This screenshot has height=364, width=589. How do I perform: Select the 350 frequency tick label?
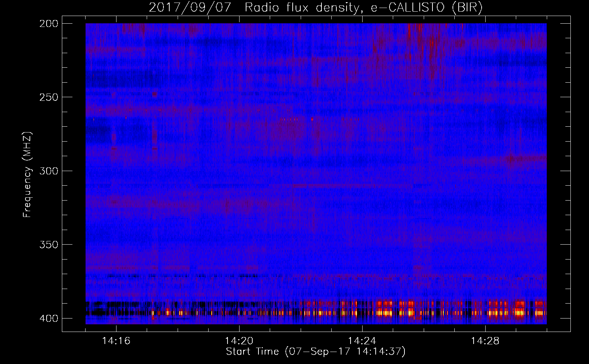pos(49,245)
